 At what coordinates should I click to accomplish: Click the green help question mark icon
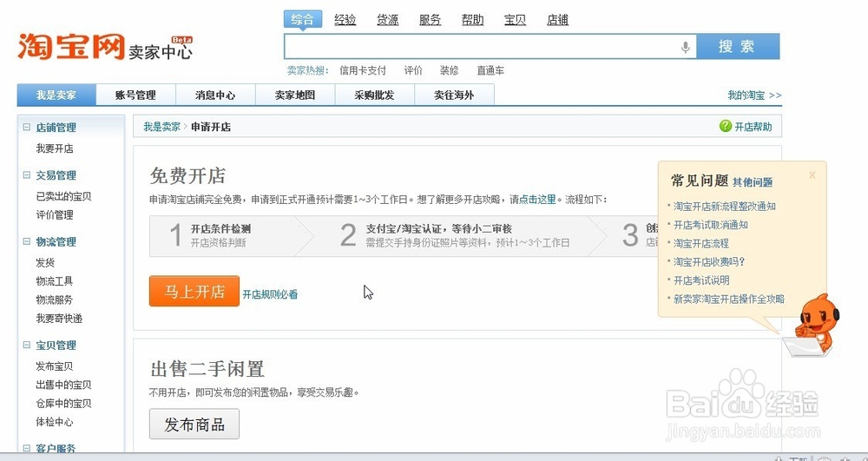[x=725, y=126]
